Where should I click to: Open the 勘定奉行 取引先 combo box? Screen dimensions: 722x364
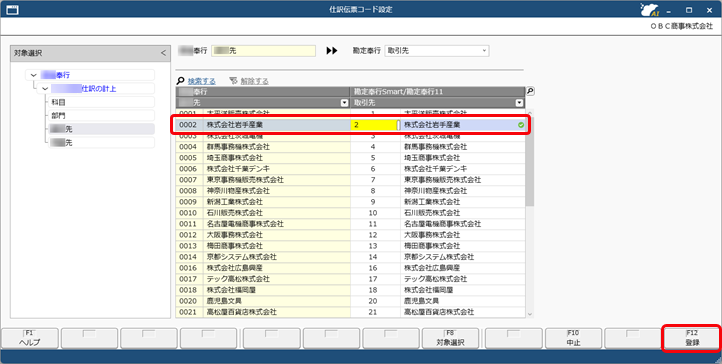[437, 51]
